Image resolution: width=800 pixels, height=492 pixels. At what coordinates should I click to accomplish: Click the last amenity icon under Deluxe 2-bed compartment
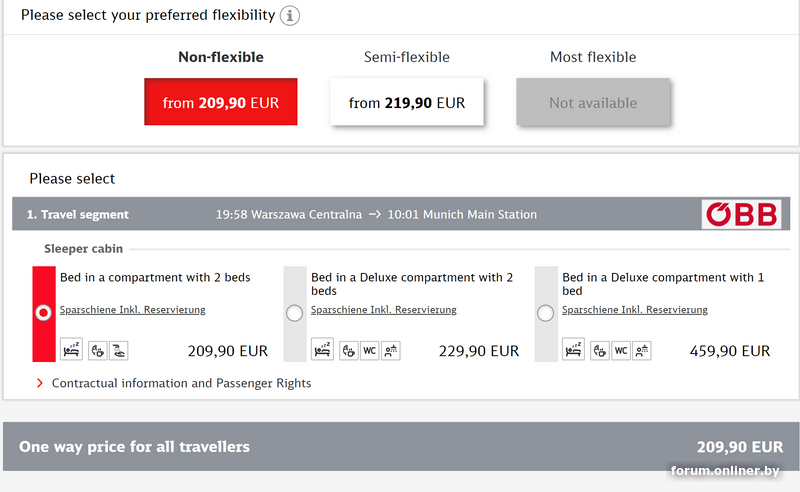[x=391, y=350]
